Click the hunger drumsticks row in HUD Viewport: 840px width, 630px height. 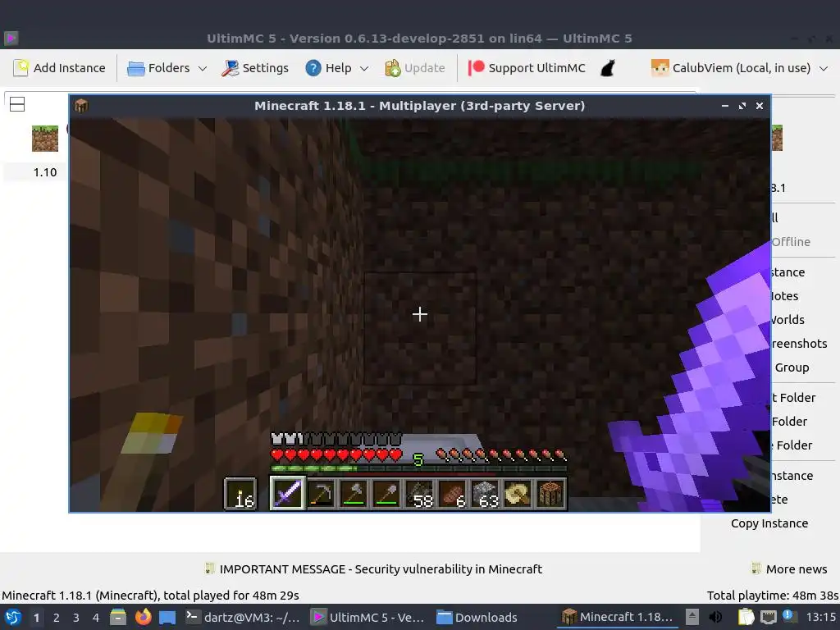(501, 455)
